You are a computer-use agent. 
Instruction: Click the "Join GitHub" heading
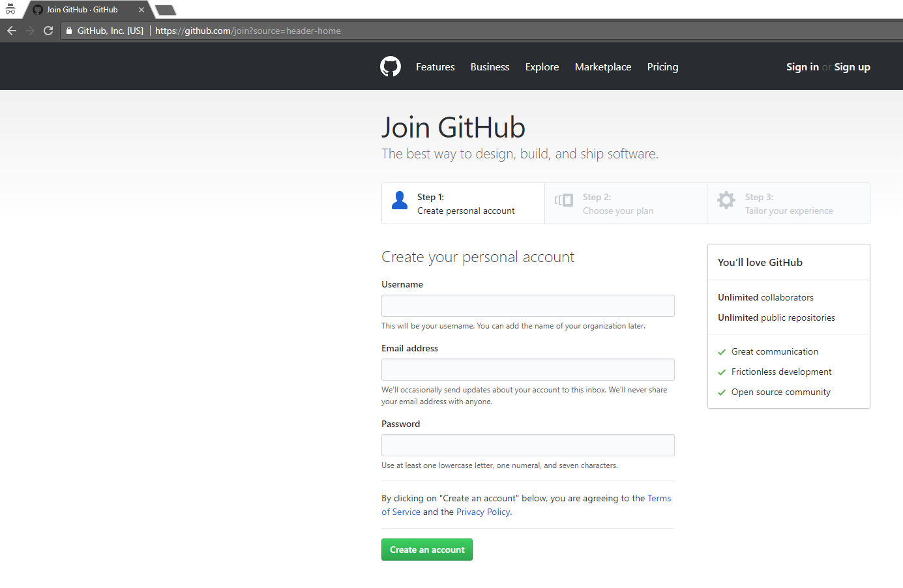[453, 127]
